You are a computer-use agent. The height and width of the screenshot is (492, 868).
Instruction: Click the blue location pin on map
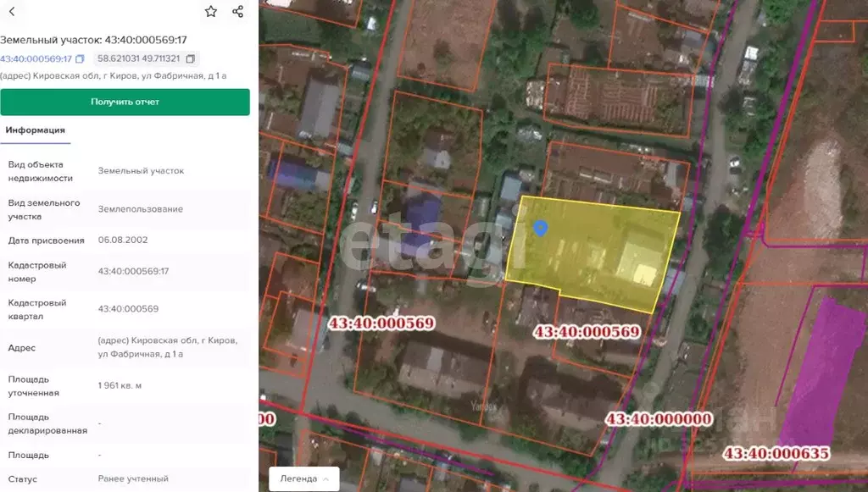539,228
